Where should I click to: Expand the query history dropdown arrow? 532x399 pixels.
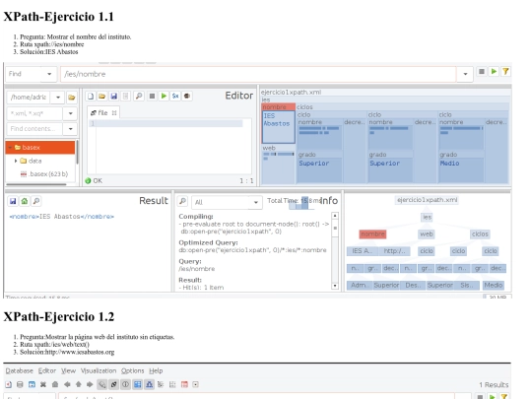pyautogui.click(x=465, y=74)
